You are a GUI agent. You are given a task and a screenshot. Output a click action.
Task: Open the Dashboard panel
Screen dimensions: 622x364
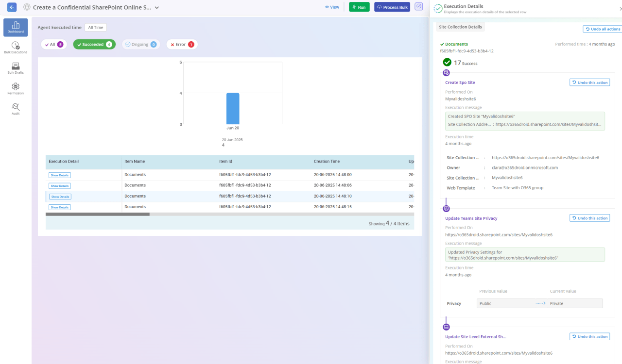(x=15, y=28)
